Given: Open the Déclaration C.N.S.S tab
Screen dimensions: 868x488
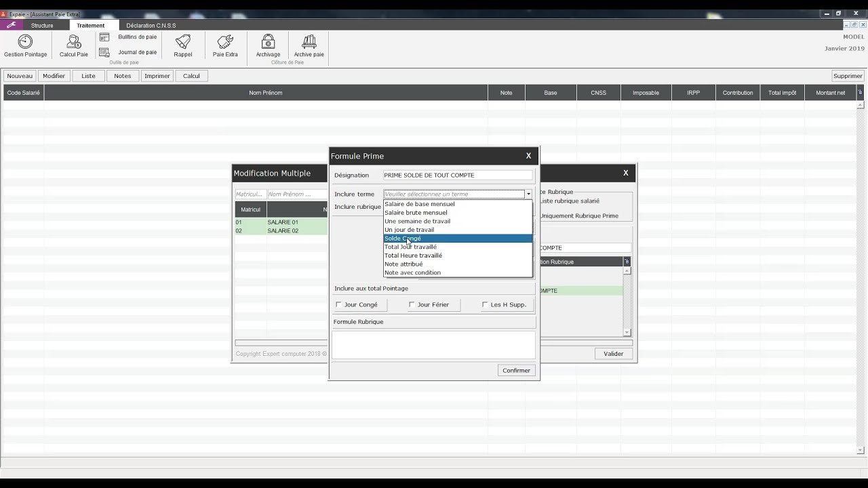Looking at the screenshot, I should (151, 26).
